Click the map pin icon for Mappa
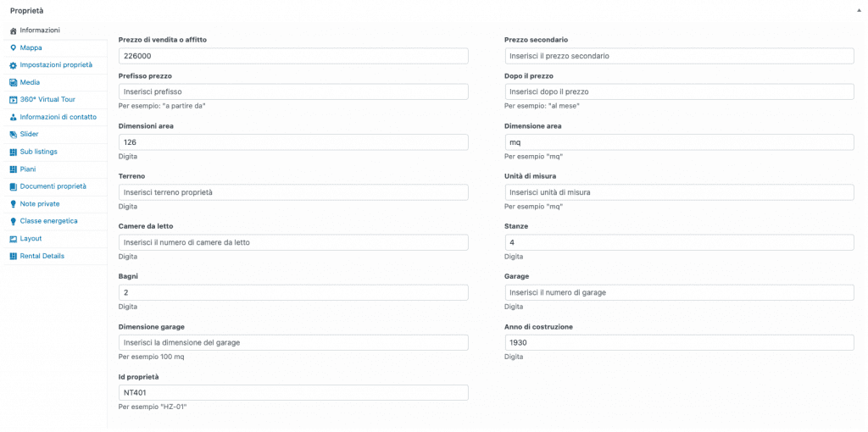Viewport: 868px width, 432px height. pos(14,47)
